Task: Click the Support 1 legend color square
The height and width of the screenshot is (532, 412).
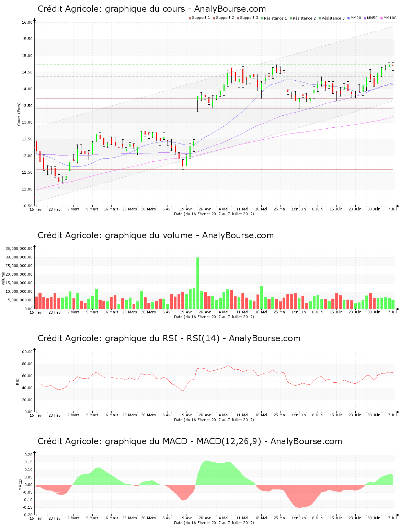Action: 190,18
